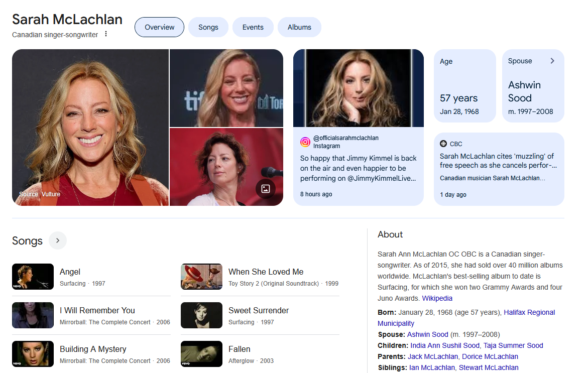Click the CBC globe icon
Viewport: 588px width, 373px height.
pos(443,144)
